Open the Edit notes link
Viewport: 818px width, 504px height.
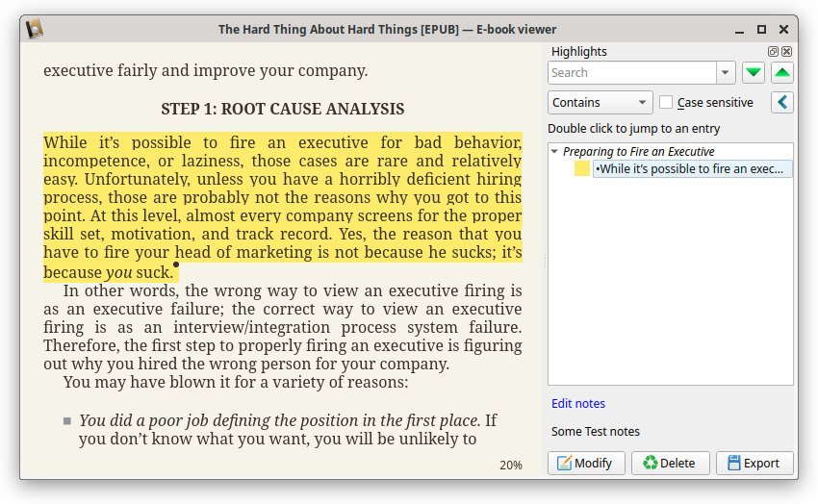coord(578,404)
